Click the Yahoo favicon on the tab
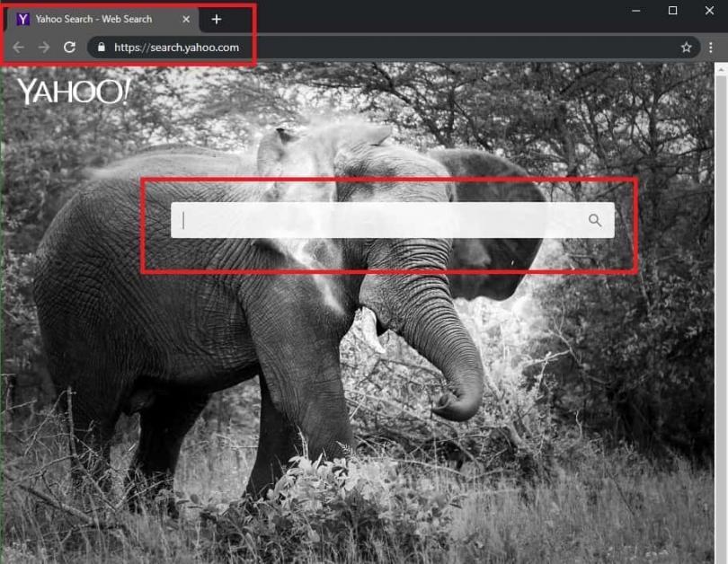The image size is (728, 564). [22, 20]
